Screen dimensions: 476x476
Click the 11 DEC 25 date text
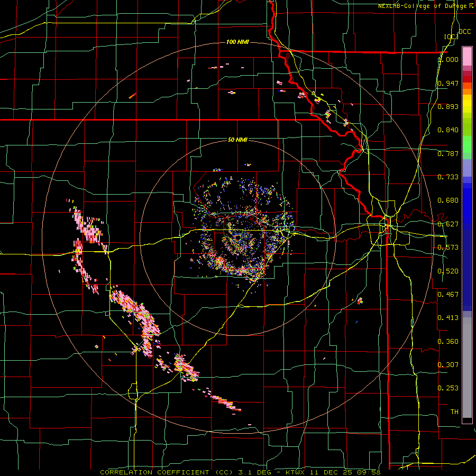click(x=330, y=472)
